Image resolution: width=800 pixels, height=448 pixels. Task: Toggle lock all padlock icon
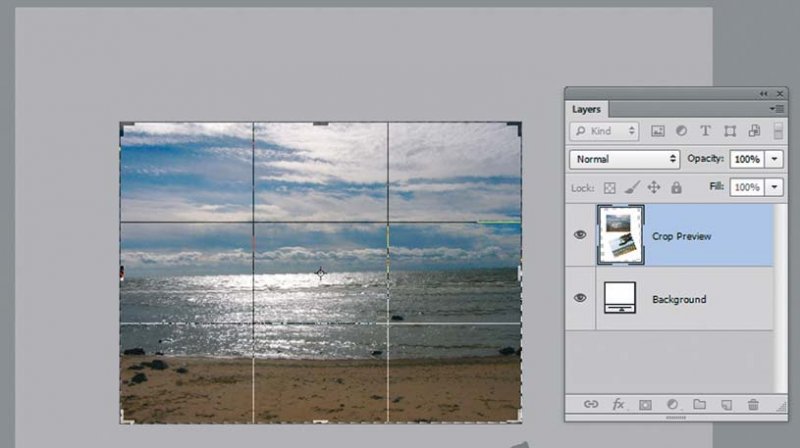pyautogui.click(x=676, y=187)
